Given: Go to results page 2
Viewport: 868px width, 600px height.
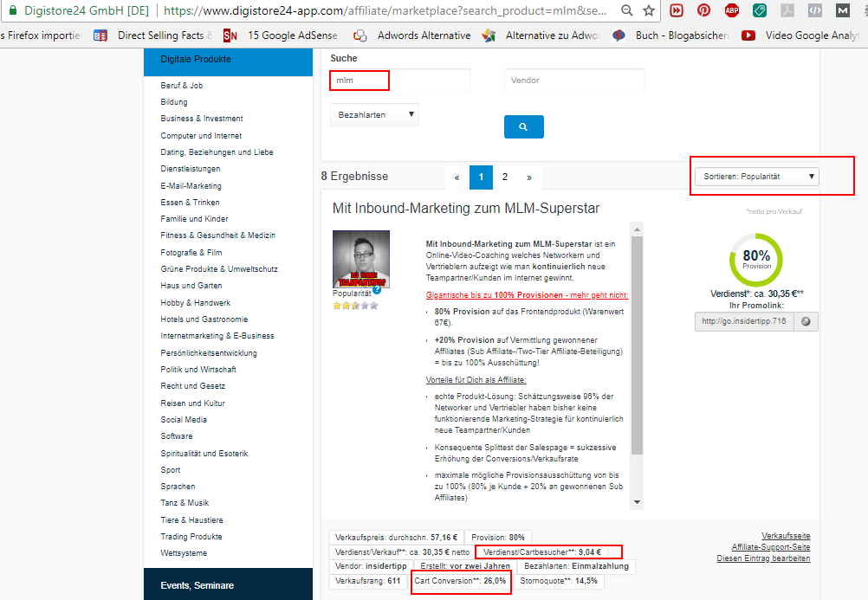Looking at the screenshot, I should tap(505, 177).
